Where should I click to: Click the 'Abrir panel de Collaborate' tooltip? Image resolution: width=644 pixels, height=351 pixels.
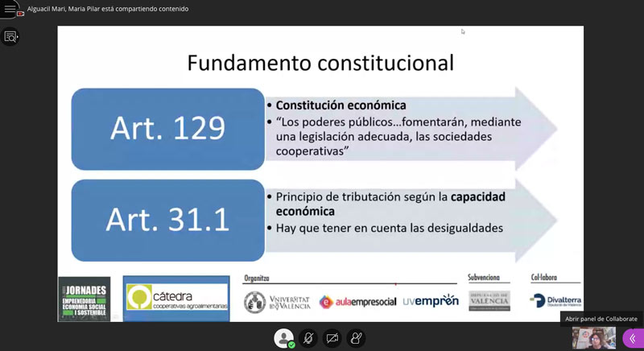601,319
